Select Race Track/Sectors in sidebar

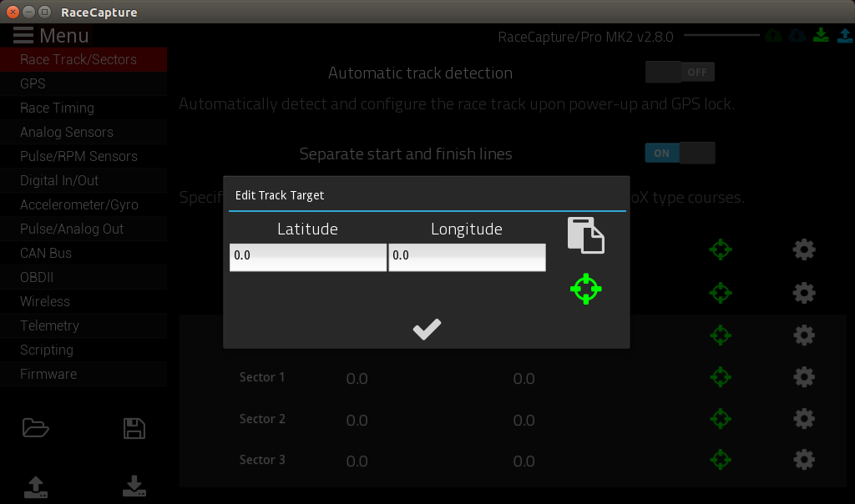[83, 59]
